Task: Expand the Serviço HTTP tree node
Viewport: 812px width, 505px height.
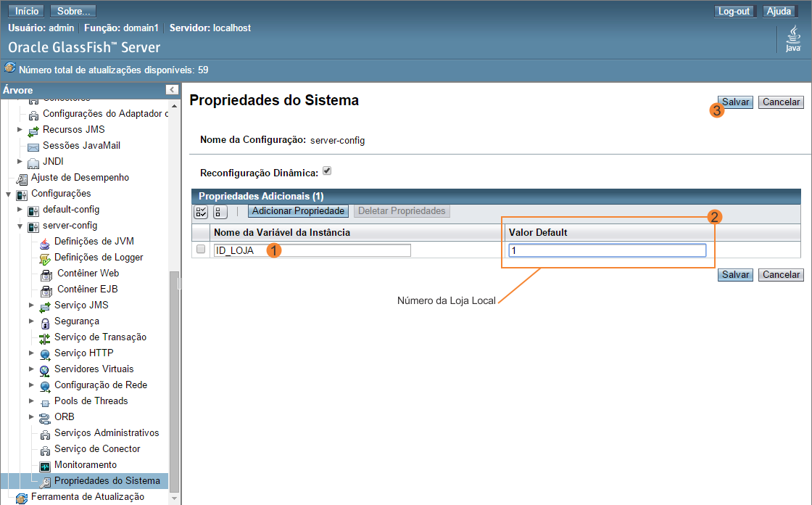Action: (32, 353)
